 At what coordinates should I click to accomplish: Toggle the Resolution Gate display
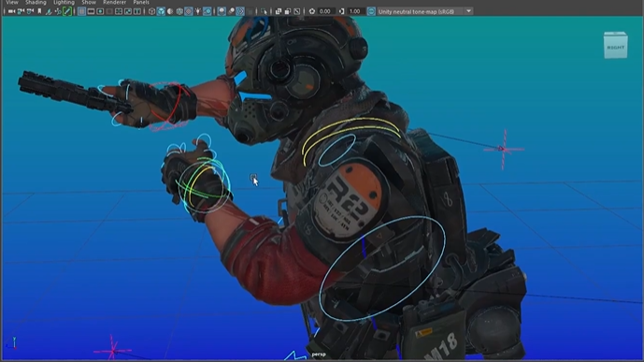click(100, 11)
